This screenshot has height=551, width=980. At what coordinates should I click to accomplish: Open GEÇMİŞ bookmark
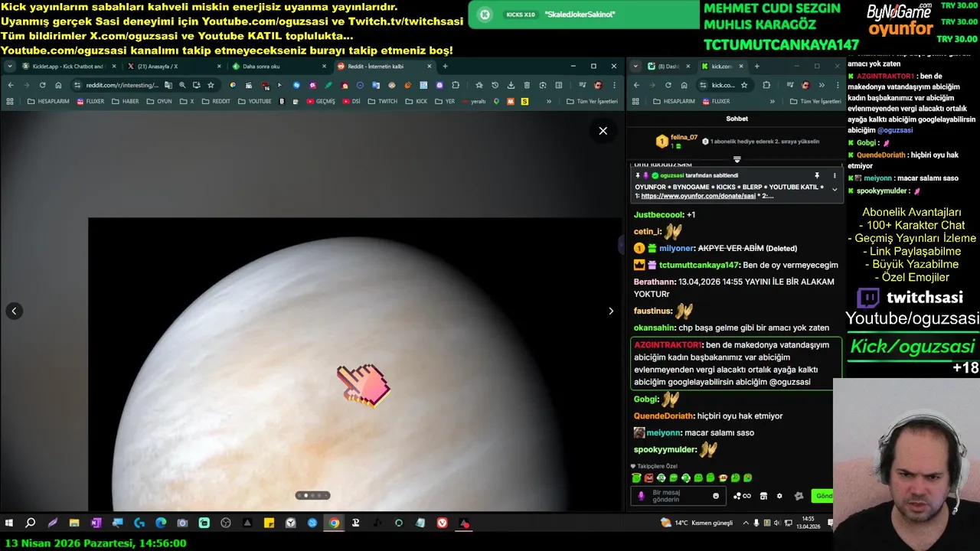point(322,101)
